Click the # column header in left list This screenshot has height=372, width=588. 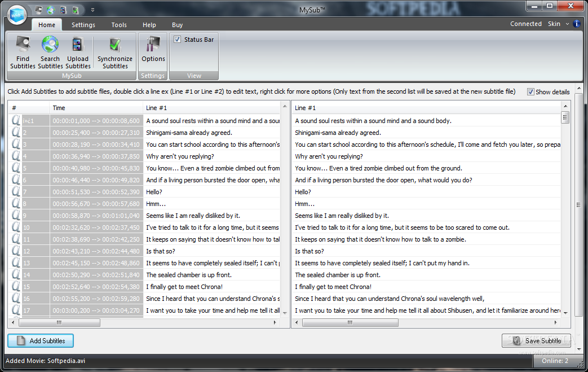tap(29, 108)
